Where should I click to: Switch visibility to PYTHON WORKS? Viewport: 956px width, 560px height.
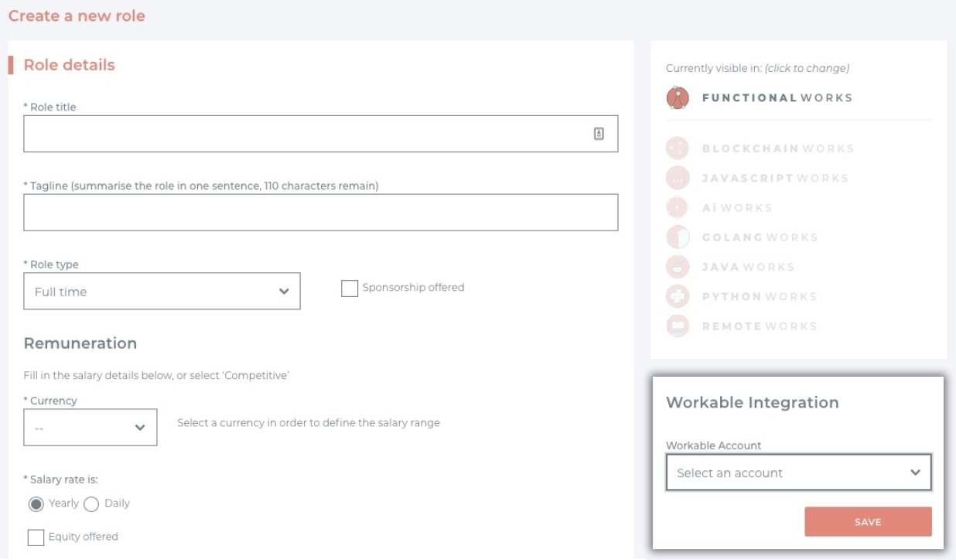point(760,296)
